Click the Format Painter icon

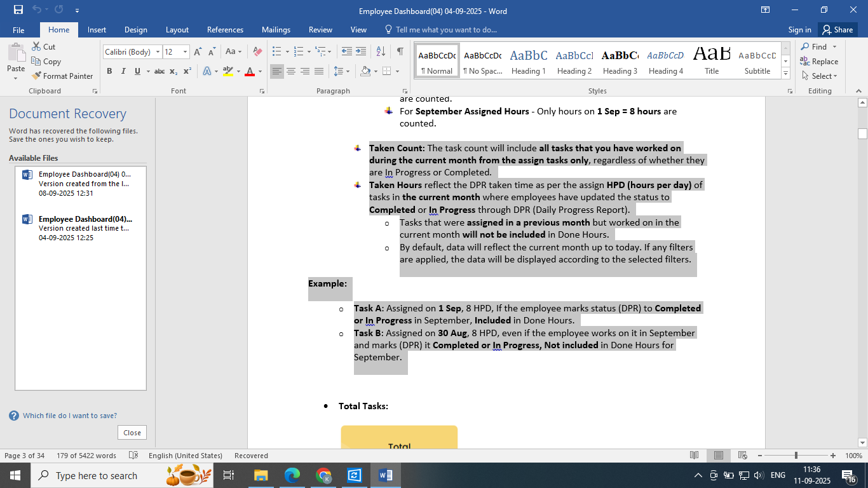pos(36,76)
